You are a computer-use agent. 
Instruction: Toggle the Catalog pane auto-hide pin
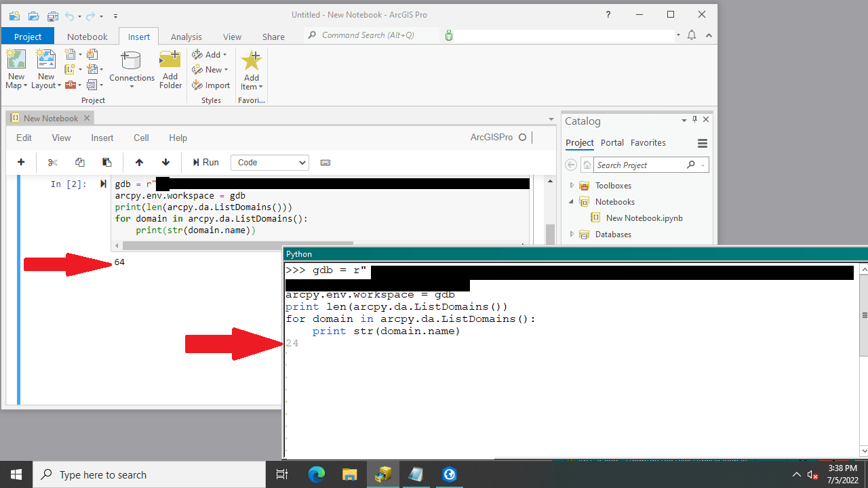point(694,119)
